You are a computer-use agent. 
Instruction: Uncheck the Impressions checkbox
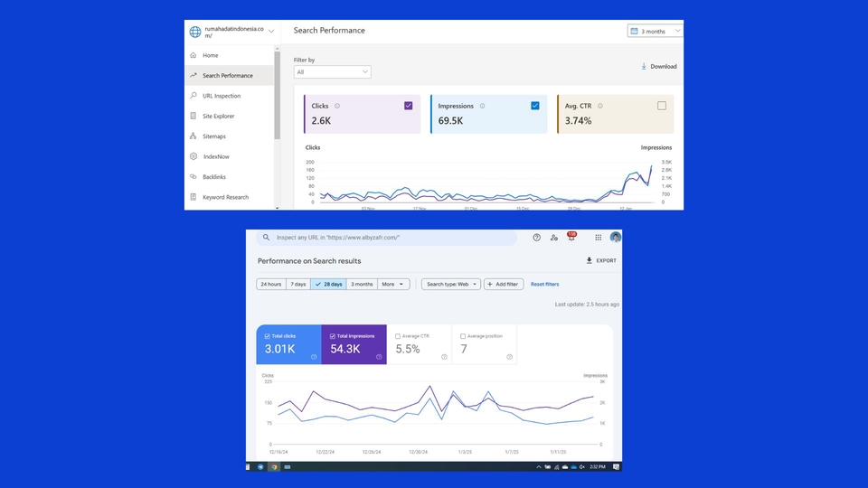pyautogui.click(x=534, y=106)
